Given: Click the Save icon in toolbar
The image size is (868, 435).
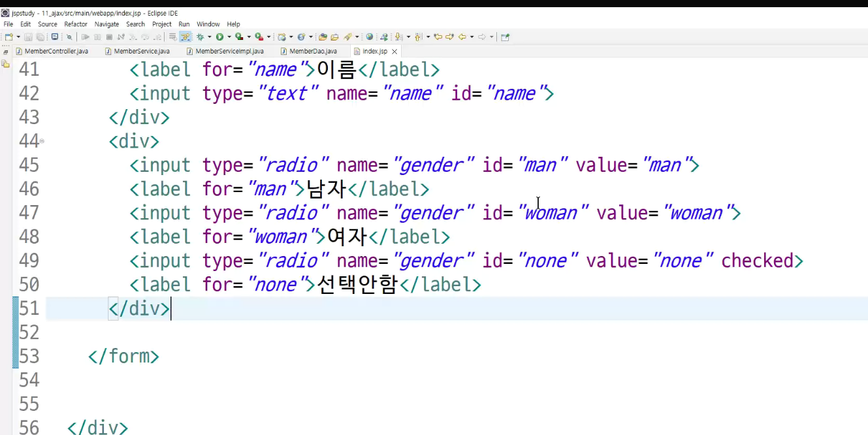Looking at the screenshot, I should pyautogui.click(x=28, y=37).
